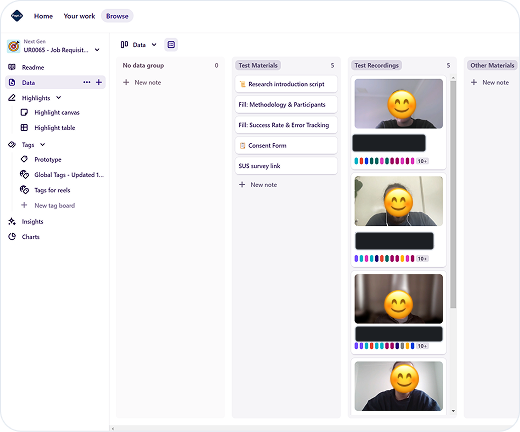Screen dimensions: 520x432
Task: Click the Dovetail logo icon
Action: click(x=17, y=16)
